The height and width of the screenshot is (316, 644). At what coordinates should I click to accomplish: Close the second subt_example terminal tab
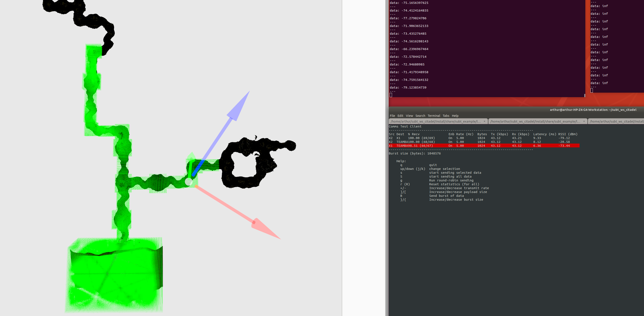point(584,121)
